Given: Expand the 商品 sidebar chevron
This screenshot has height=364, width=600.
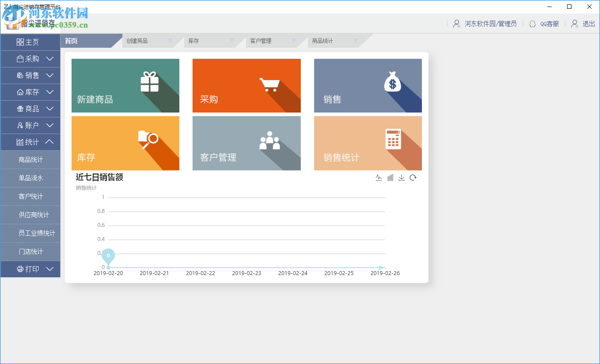Looking at the screenshot, I should pos(50,109).
